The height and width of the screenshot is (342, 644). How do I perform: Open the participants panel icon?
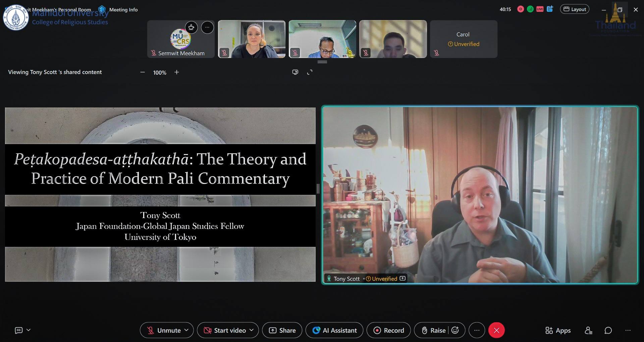[x=588, y=330]
